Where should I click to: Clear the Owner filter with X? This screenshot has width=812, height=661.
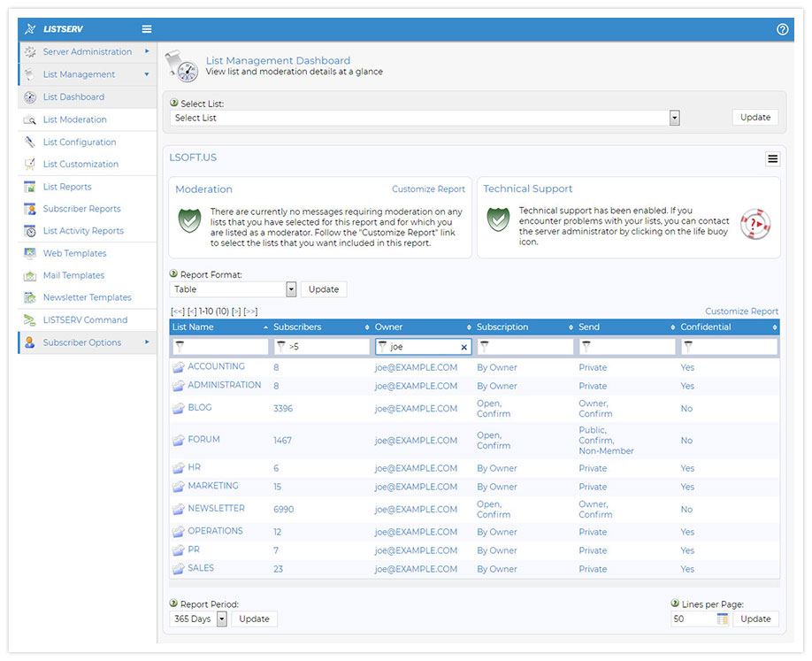(463, 348)
